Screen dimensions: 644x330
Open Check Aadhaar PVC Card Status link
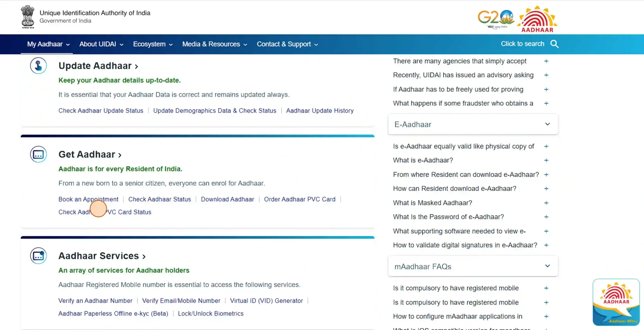[x=105, y=212]
